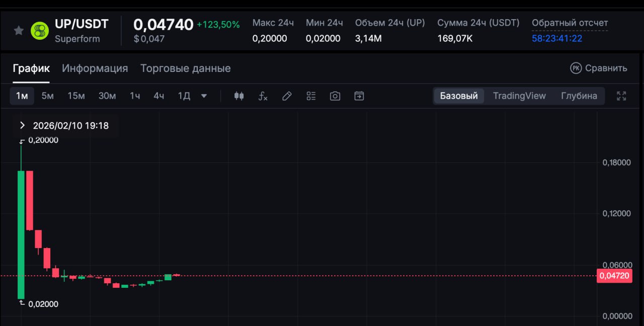Choose the 4ч timeframe interval

coord(158,96)
